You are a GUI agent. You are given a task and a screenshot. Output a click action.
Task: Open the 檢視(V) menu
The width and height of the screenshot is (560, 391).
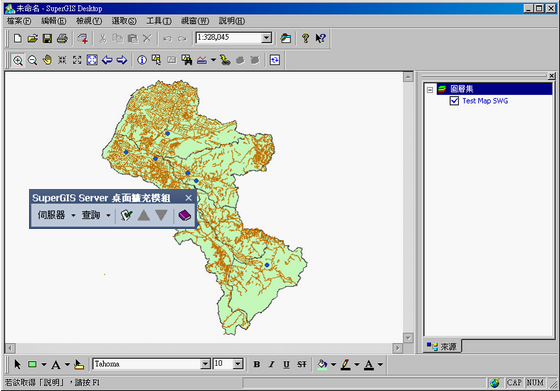89,21
